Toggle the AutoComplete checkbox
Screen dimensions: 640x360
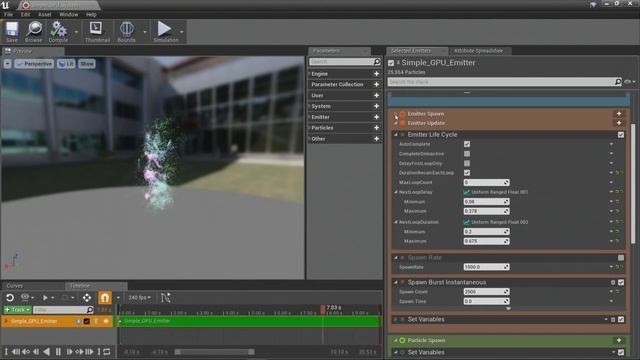click(467, 144)
